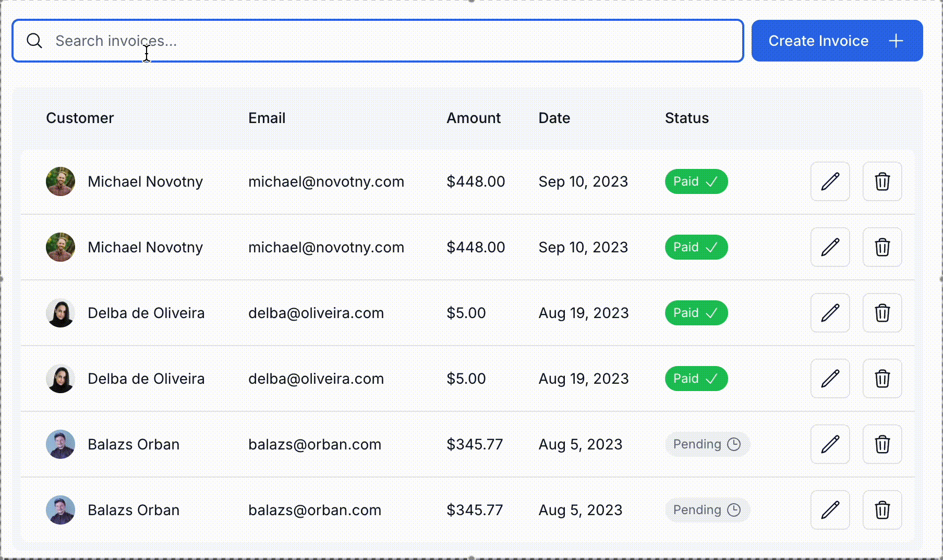
Task: Delete the first Balazs Orban invoice
Action: pos(882,444)
